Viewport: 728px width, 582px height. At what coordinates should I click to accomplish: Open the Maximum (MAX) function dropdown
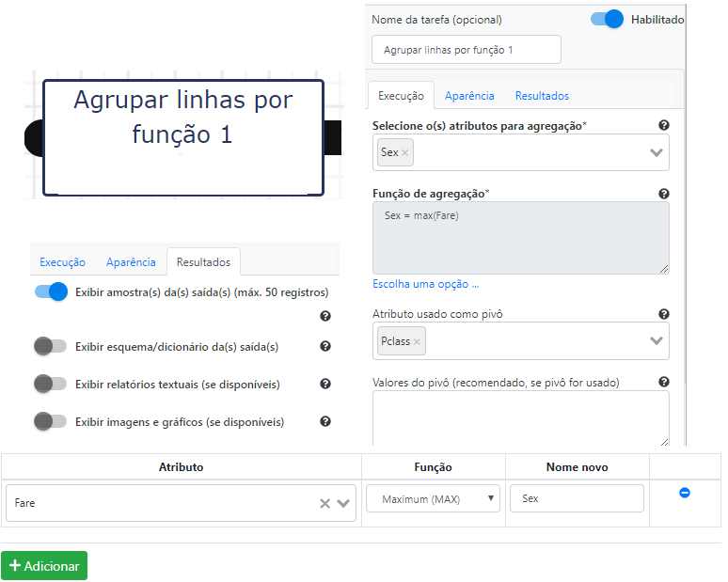pyautogui.click(x=433, y=499)
